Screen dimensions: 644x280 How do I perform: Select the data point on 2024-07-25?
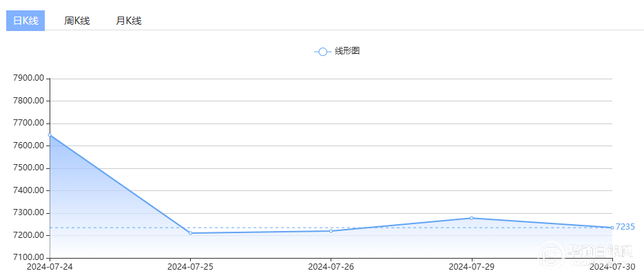(x=190, y=233)
